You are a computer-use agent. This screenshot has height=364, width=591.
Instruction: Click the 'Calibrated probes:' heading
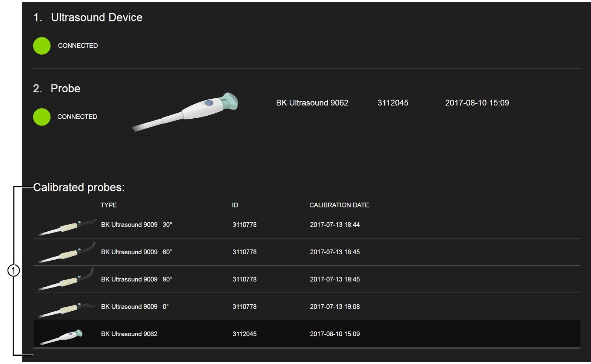click(x=79, y=188)
